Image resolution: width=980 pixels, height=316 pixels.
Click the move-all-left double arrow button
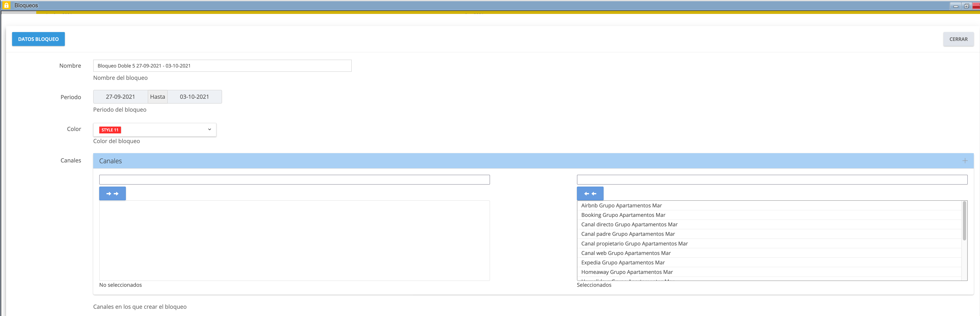click(590, 193)
